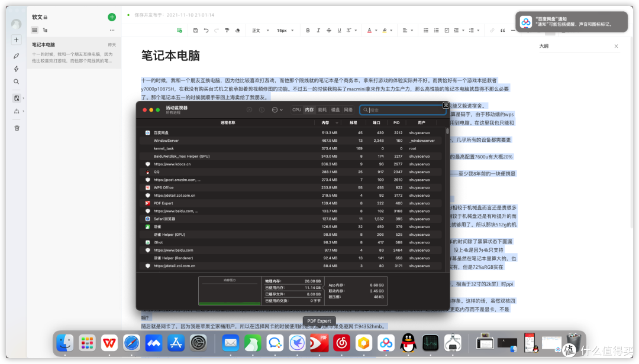Toggle italic formatting in the toolbar
639x364 pixels.
pyautogui.click(x=318, y=30)
